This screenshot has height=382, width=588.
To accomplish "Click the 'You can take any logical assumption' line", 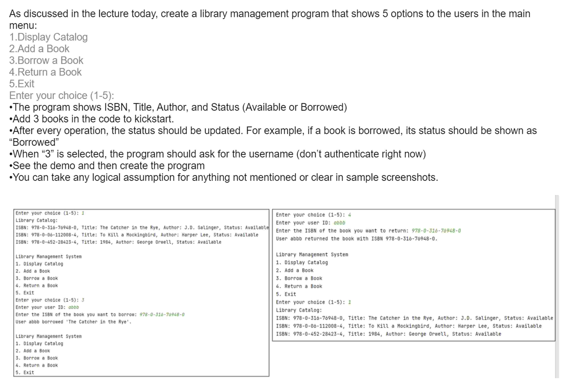I will [x=224, y=177].
